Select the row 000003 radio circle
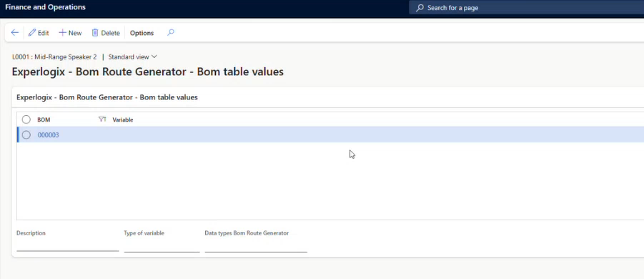The image size is (644, 279). coord(26,134)
